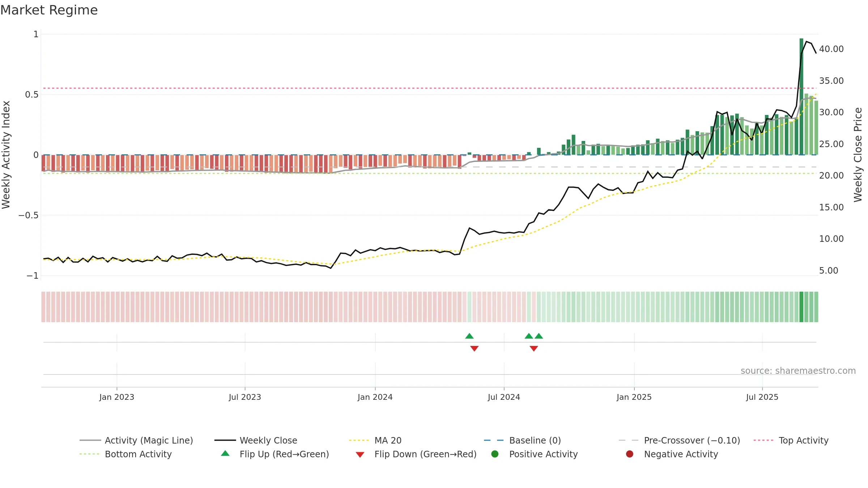Click the Jul 2024 x-axis label
The width and height of the screenshot is (868, 488).
tap(504, 397)
